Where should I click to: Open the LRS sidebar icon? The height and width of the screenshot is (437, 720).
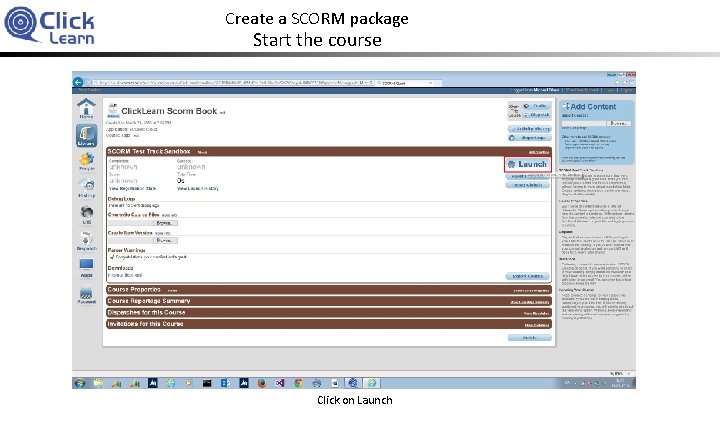86,214
